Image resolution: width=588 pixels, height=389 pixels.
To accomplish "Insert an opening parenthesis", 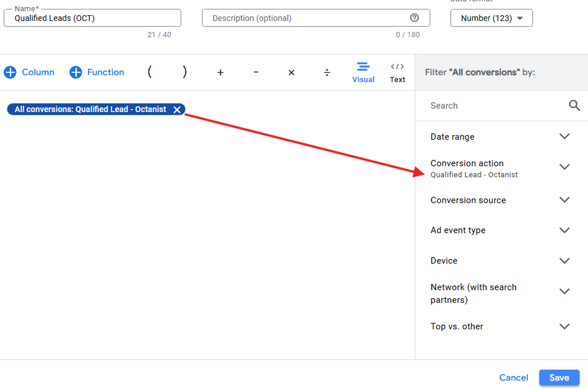I will pyautogui.click(x=149, y=72).
